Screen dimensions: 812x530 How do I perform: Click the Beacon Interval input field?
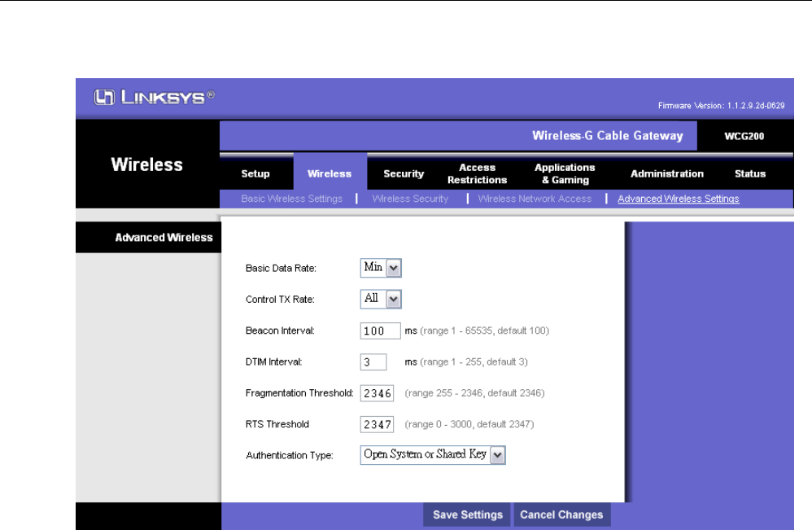coord(380,331)
